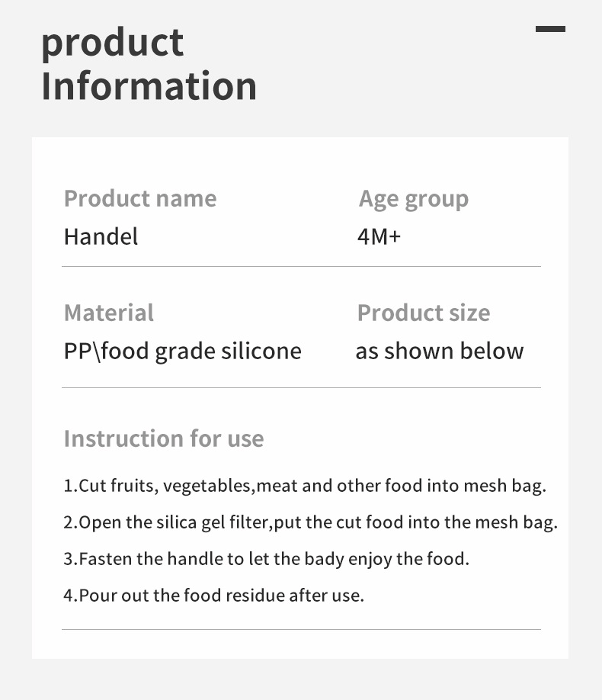Click instruction step 1 about cutting fruits
The width and height of the screenshot is (602, 700).
305,486
